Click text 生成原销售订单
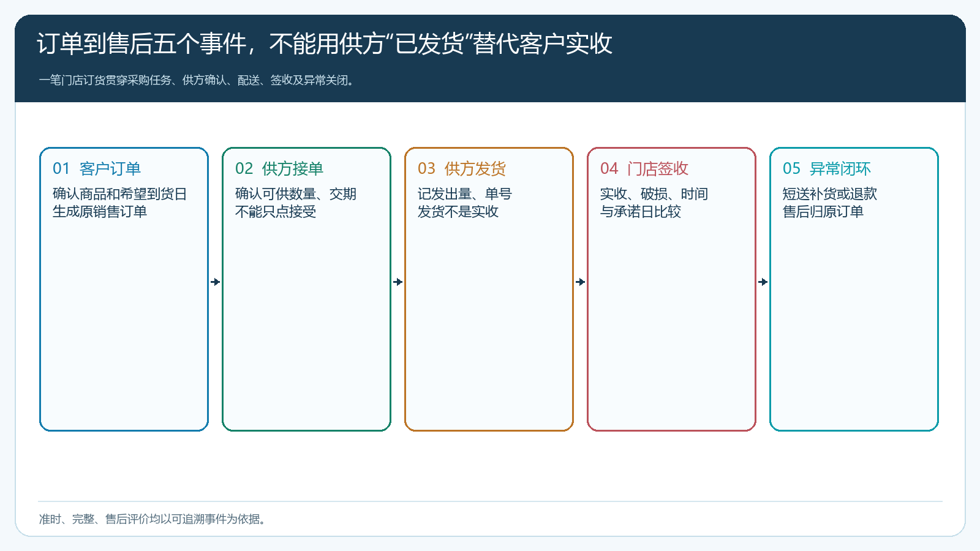Screen dimensions: 980x551 click(x=100, y=212)
